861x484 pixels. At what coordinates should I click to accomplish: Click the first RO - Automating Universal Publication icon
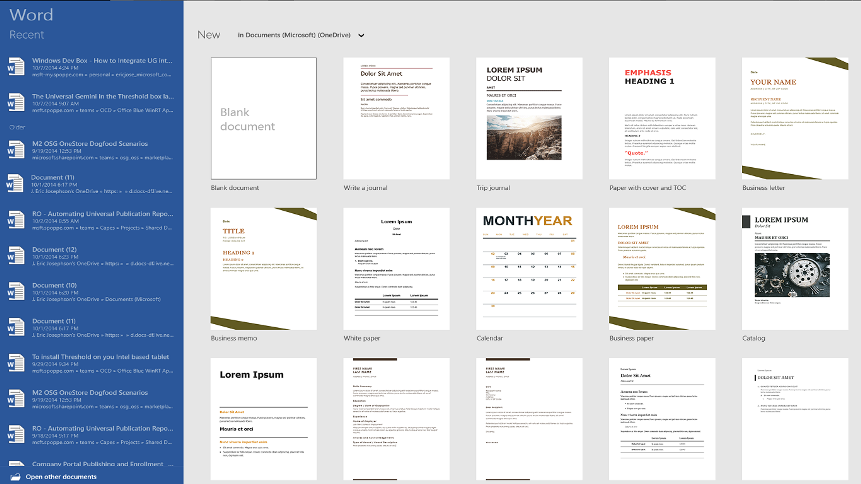click(16, 220)
